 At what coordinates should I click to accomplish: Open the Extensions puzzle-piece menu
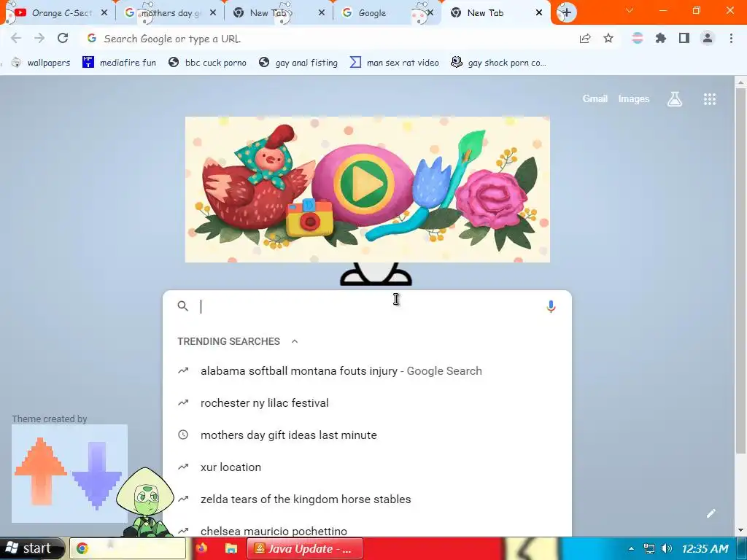click(x=660, y=38)
